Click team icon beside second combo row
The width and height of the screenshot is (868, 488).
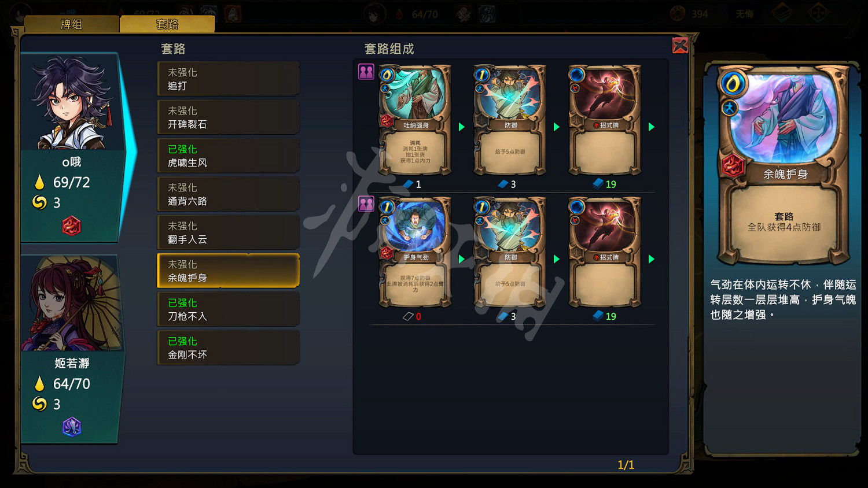(366, 204)
